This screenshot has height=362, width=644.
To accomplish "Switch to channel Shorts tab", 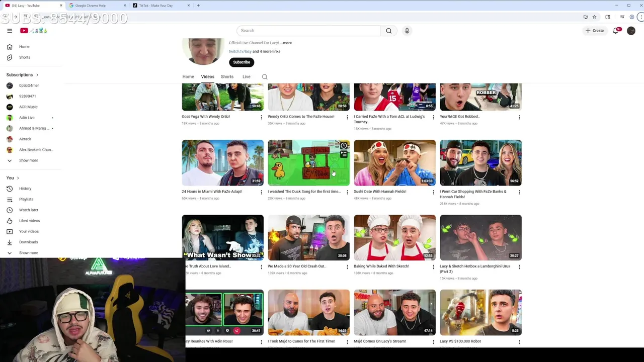I will tap(227, 77).
